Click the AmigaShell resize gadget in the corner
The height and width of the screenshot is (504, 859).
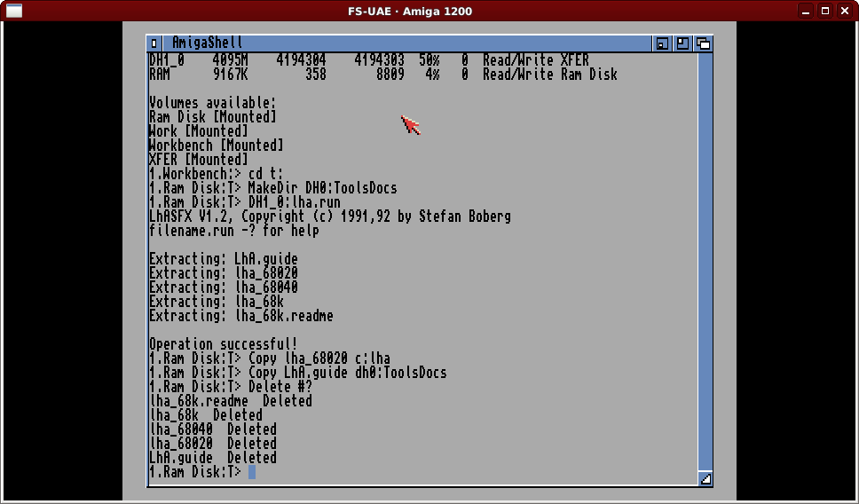click(x=705, y=478)
